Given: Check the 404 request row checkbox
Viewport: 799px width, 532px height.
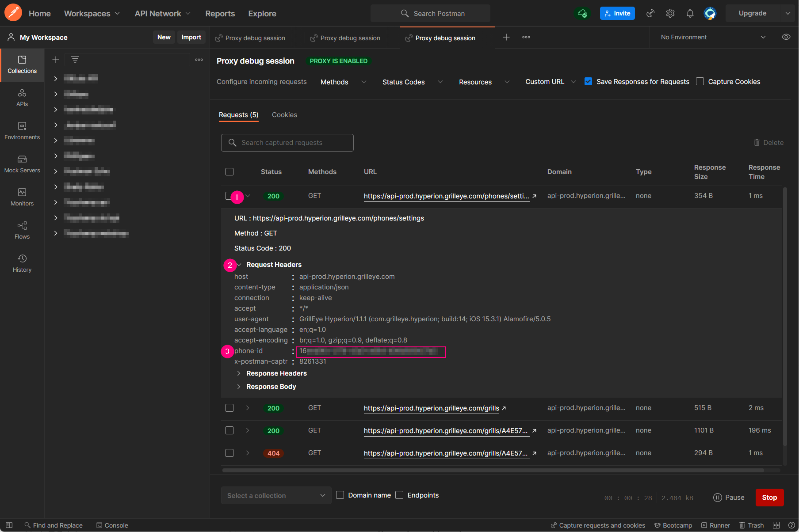Looking at the screenshot, I should click(229, 453).
